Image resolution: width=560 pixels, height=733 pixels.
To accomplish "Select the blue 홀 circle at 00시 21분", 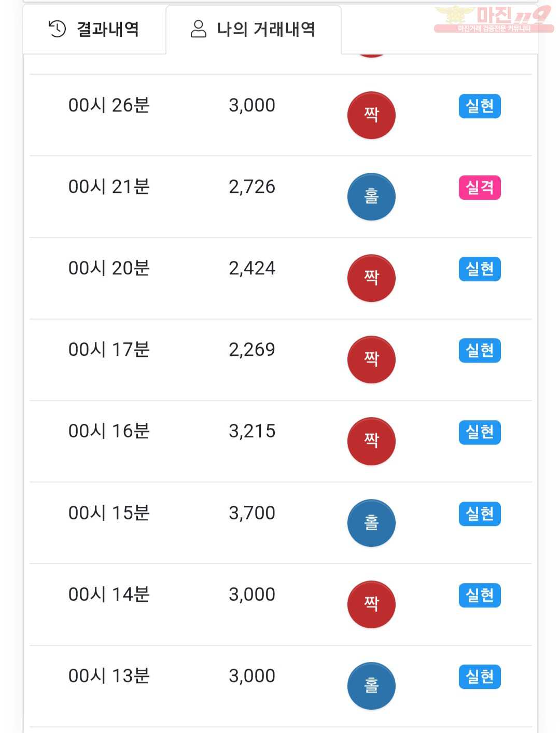I will coord(371,197).
